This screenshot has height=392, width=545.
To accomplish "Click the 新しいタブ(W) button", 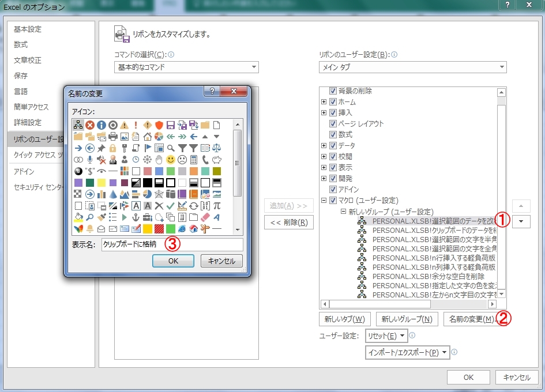I will pos(344,319).
